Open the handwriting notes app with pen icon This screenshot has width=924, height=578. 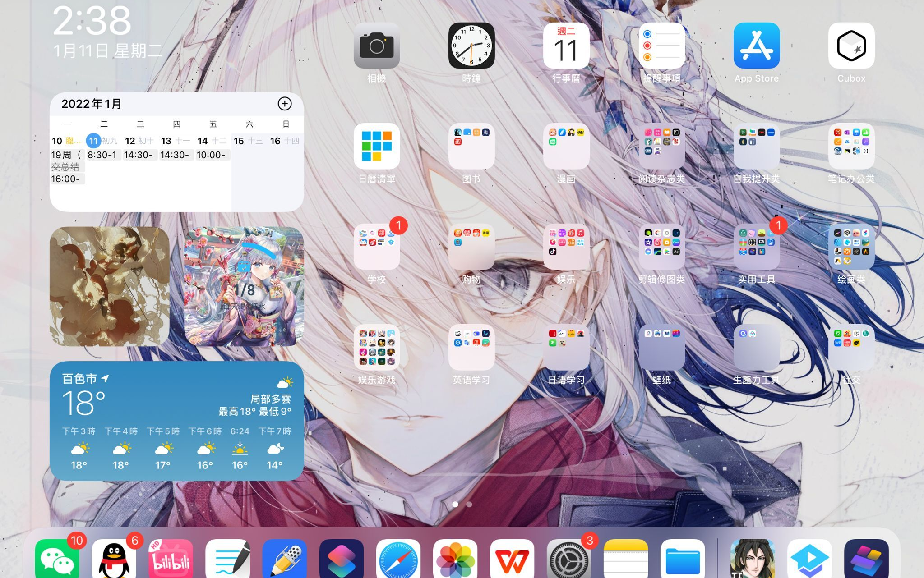coord(228,559)
